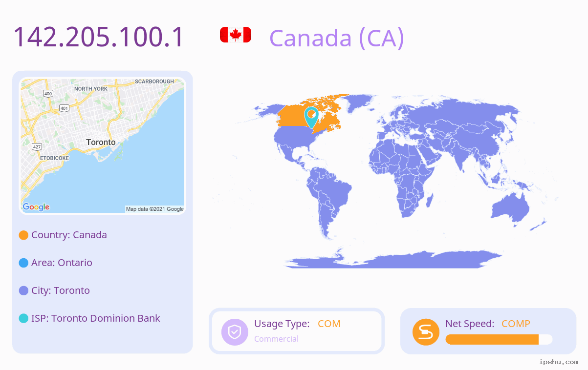Click the ipshu.com watermark link
The image size is (588, 370).
(x=559, y=362)
